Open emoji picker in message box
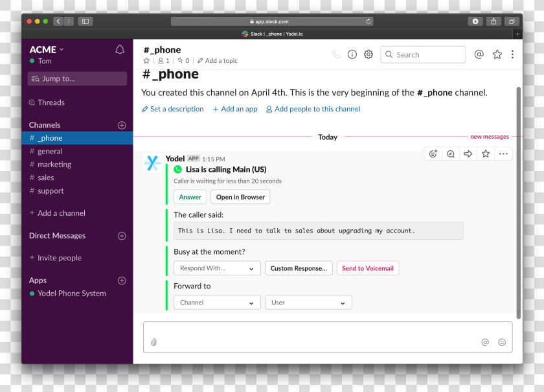The width and height of the screenshot is (544, 392). point(502,342)
